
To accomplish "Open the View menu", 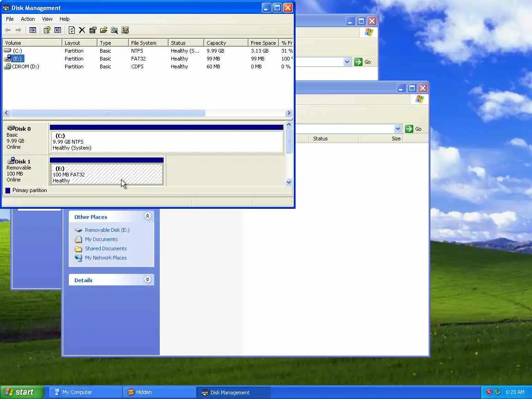I will 47,19.
